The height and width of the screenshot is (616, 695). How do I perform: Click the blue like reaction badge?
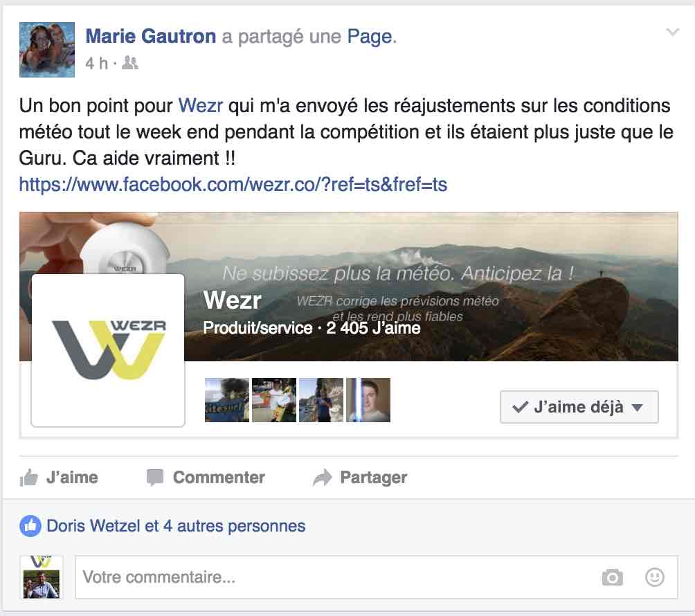pyautogui.click(x=30, y=526)
